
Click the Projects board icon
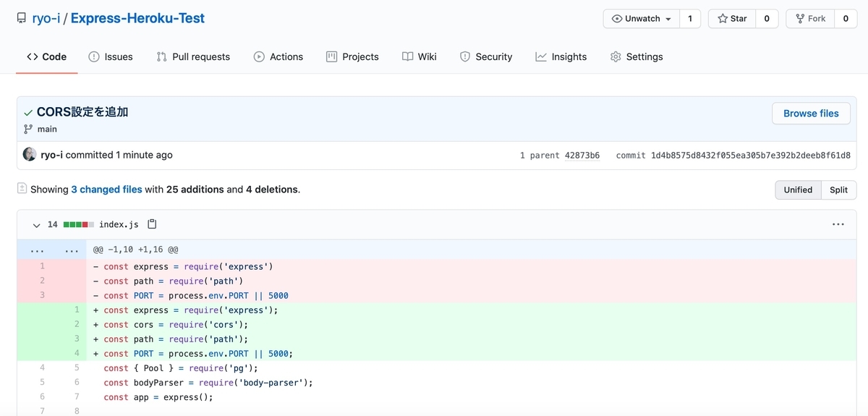pos(331,56)
